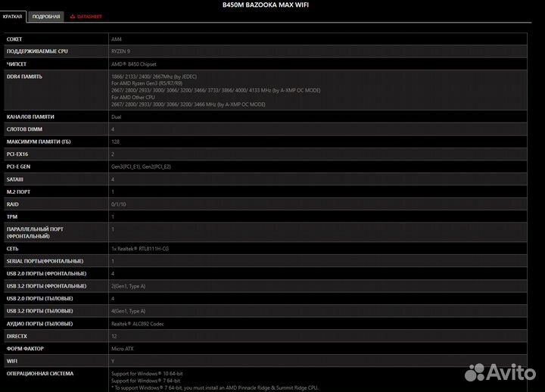Select the AMD B450 Chipset value
Viewport: 545px width, 392px height.
point(133,64)
